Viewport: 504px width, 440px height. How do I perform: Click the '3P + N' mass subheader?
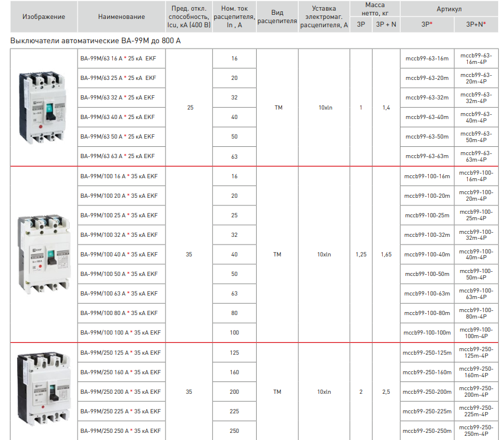click(386, 24)
